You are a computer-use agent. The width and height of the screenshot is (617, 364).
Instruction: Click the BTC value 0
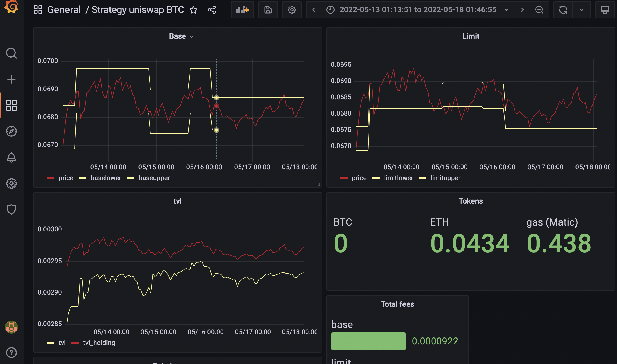341,244
